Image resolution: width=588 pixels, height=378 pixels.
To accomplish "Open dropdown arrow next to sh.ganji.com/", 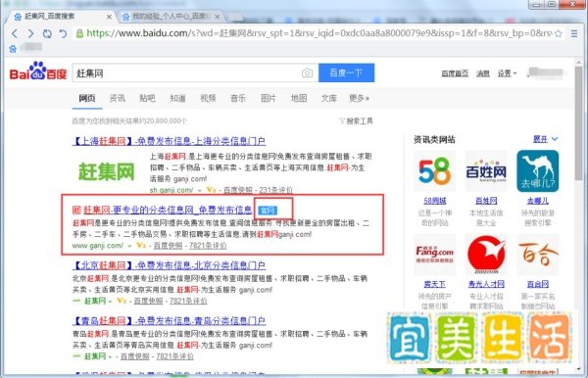I will click(200, 190).
